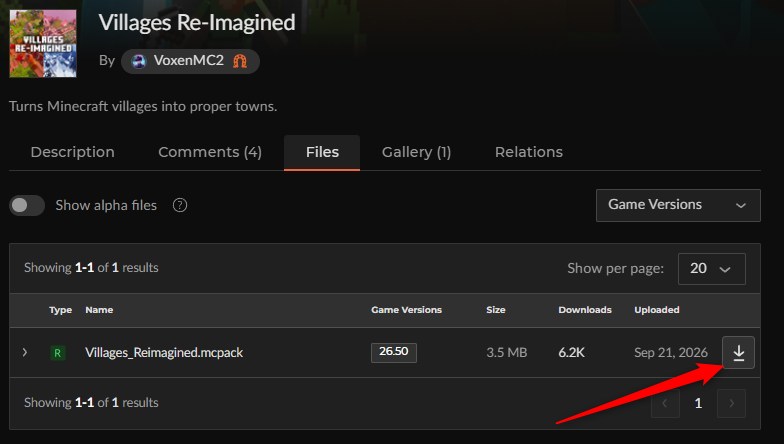
Task: Click VoxenMC2's author avatar icon
Action: (x=138, y=61)
